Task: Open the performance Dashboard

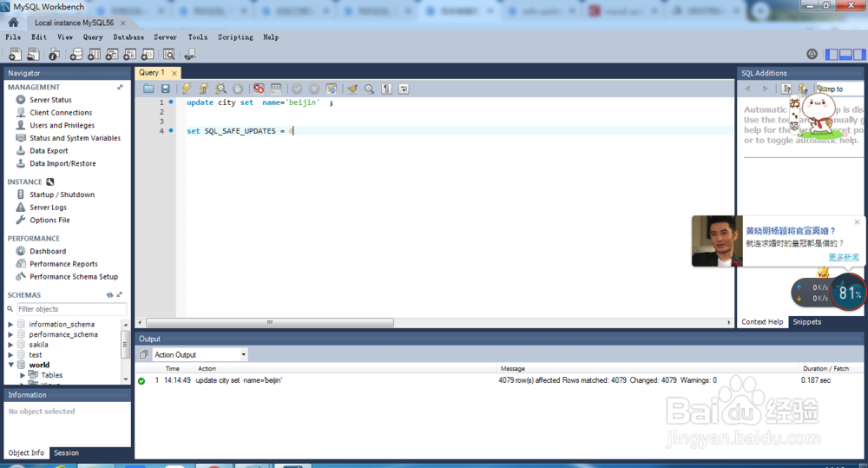Action: pyautogui.click(x=48, y=252)
